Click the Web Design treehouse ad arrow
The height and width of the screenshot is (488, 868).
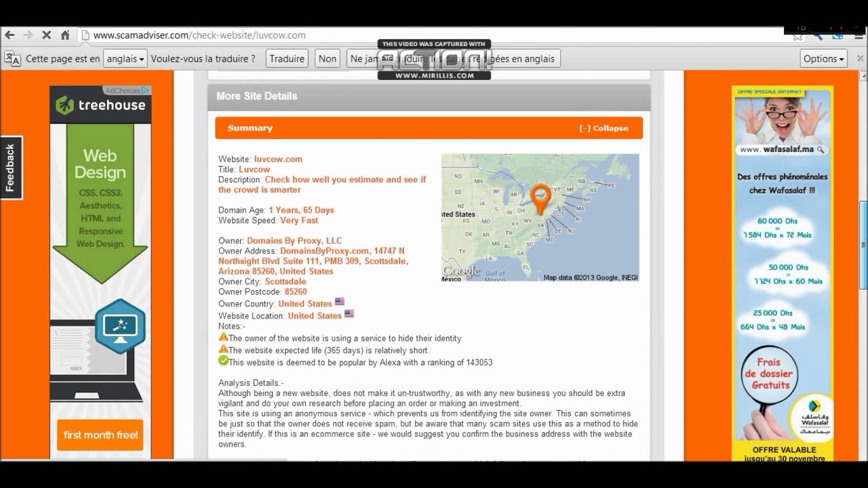pyautogui.click(x=100, y=203)
